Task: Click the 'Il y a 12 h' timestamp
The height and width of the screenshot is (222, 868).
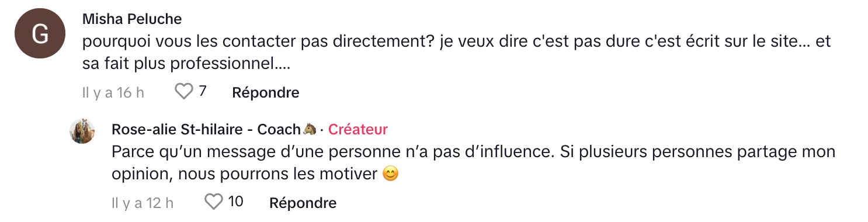Action: point(143,203)
